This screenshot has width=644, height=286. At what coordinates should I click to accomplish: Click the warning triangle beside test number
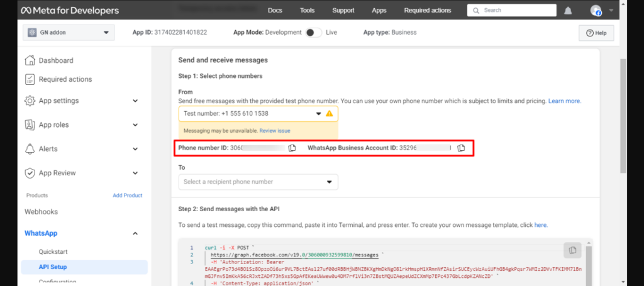[329, 114]
